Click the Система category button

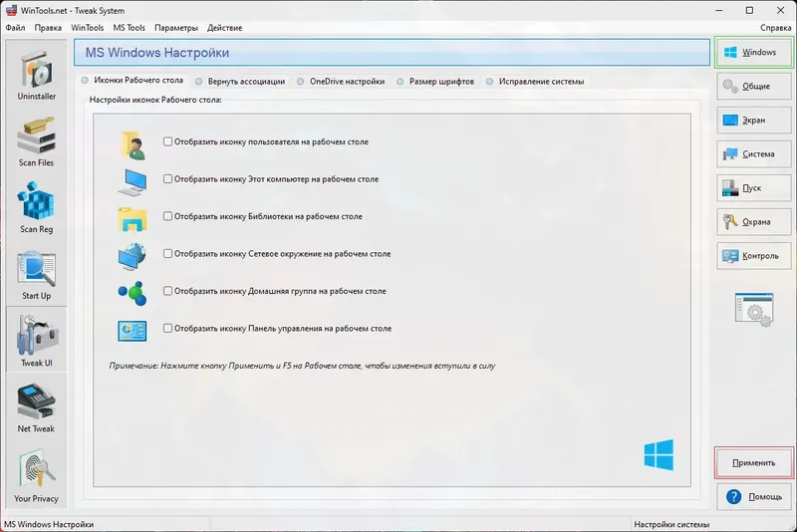(x=754, y=154)
